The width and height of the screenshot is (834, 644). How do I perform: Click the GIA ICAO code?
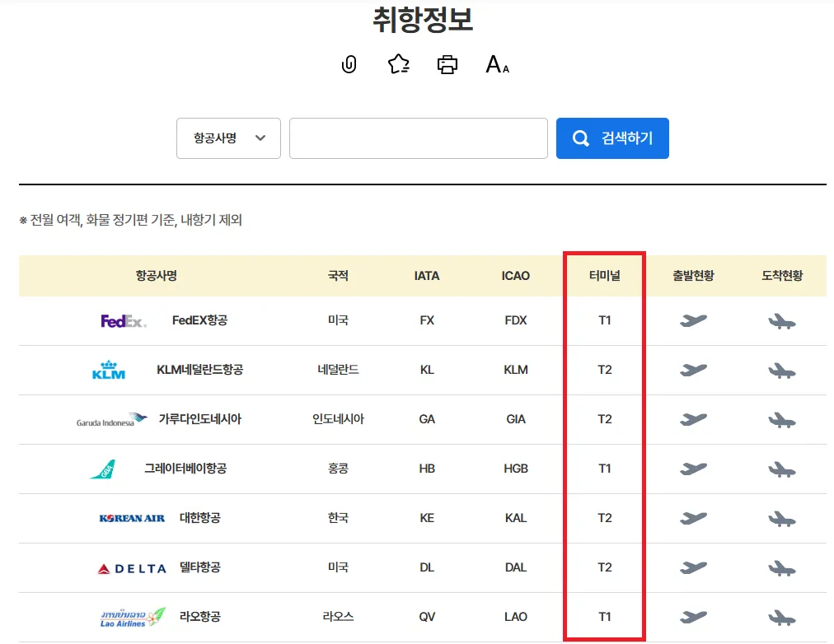pyautogui.click(x=515, y=419)
